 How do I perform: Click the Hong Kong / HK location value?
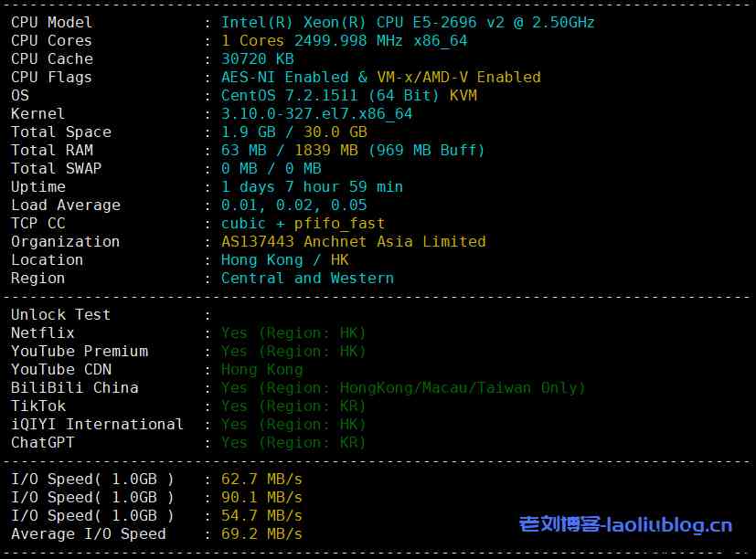tap(285, 260)
